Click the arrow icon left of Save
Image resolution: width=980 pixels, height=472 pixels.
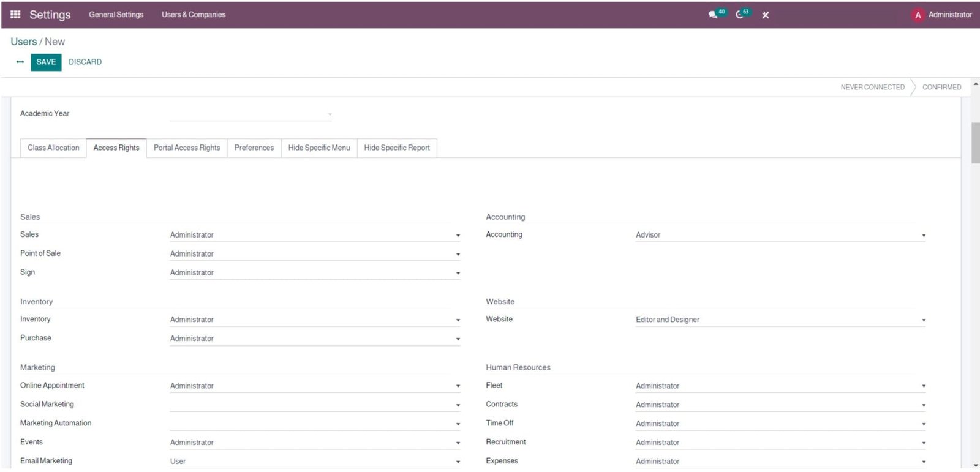20,62
